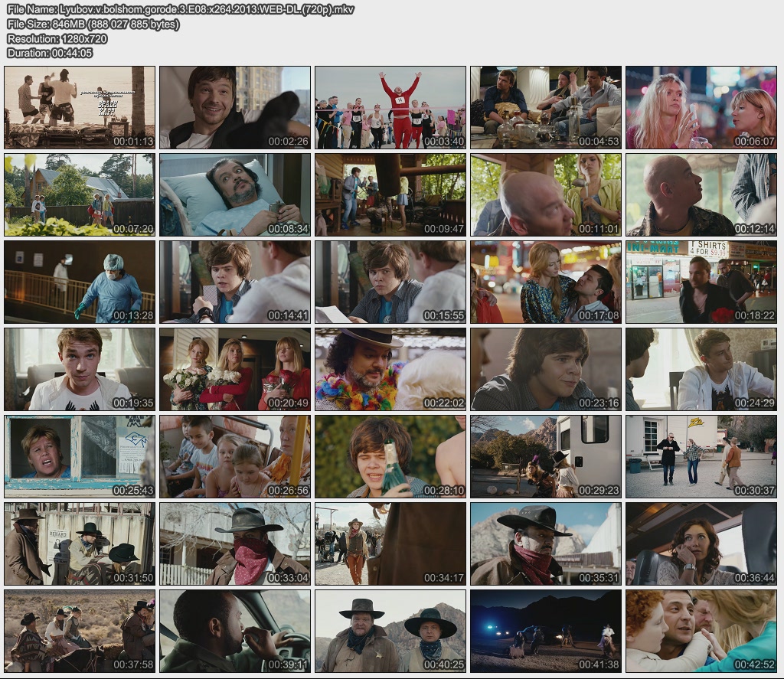This screenshot has width=784, height=679.
Task: Open the final thumbnail at 00:42:52
Action: pyautogui.click(x=701, y=631)
